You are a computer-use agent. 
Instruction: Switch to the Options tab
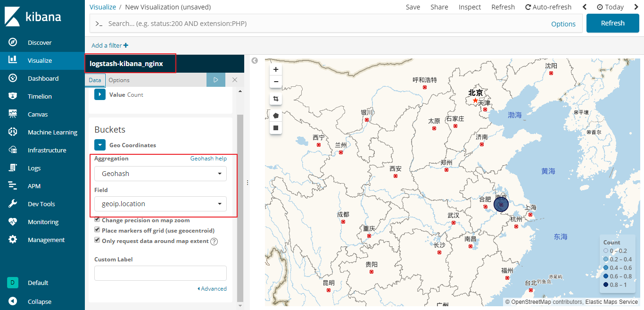[x=119, y=80]
